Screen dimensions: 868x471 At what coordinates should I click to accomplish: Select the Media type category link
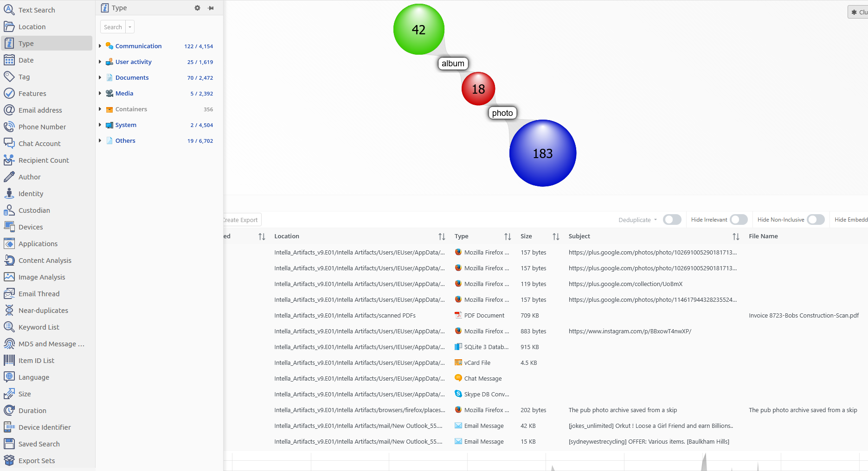(x=124, y=93)
